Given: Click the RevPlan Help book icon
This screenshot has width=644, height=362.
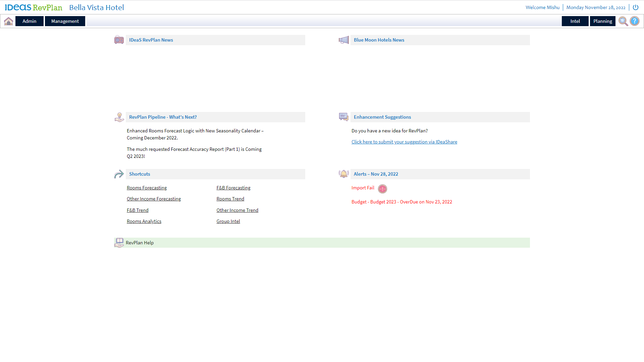Looking at the screenshot, I should (x=119, y=242).
